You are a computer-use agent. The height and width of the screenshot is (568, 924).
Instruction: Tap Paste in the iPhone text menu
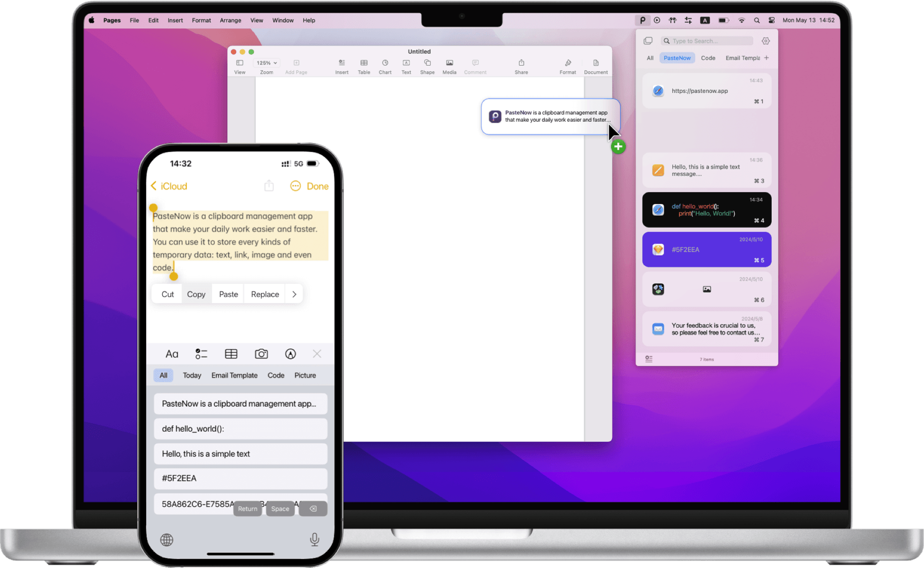228,294
